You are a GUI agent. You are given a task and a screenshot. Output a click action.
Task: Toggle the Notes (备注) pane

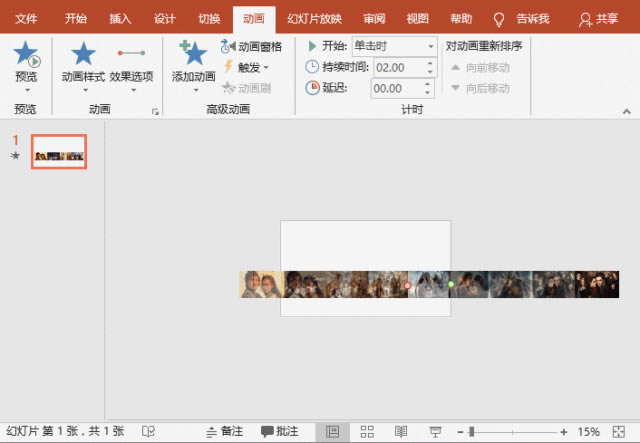tap(224, 431)
